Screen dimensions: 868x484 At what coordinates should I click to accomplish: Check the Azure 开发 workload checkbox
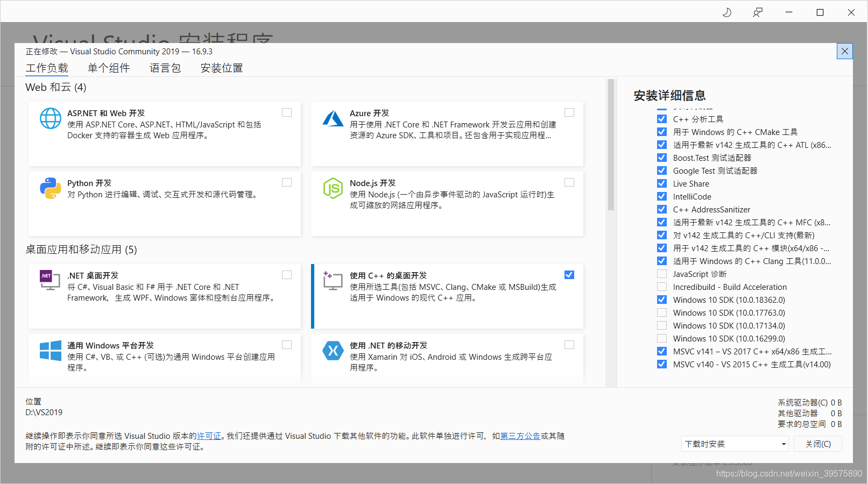tap(569, 112)
